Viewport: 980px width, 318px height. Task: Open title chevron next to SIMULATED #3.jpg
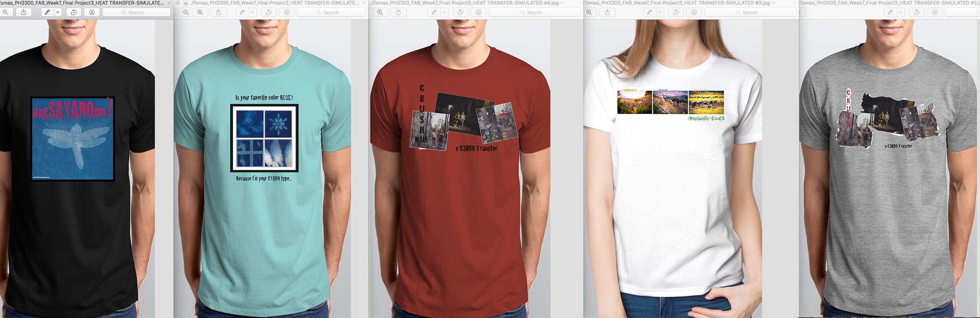point(773,3)
